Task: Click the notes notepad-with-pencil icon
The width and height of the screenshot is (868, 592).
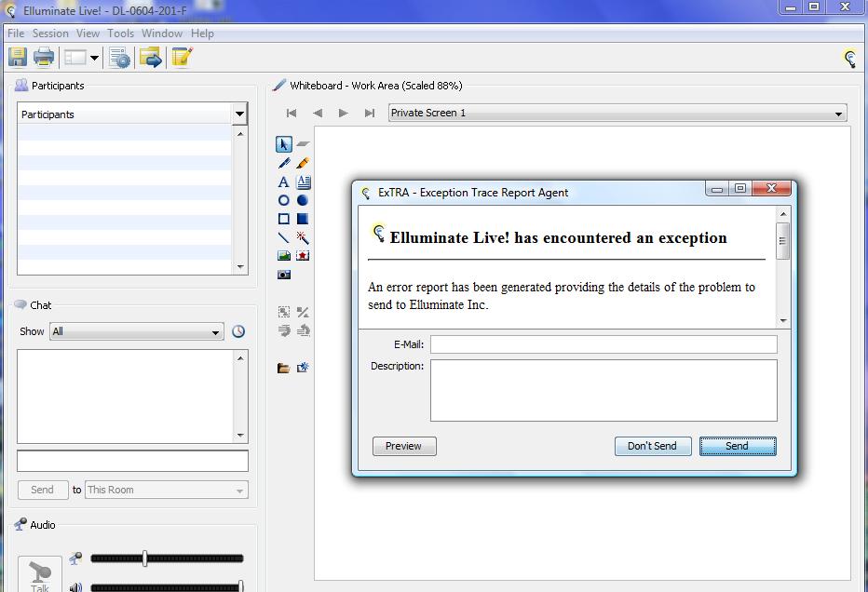Action: 182,58
